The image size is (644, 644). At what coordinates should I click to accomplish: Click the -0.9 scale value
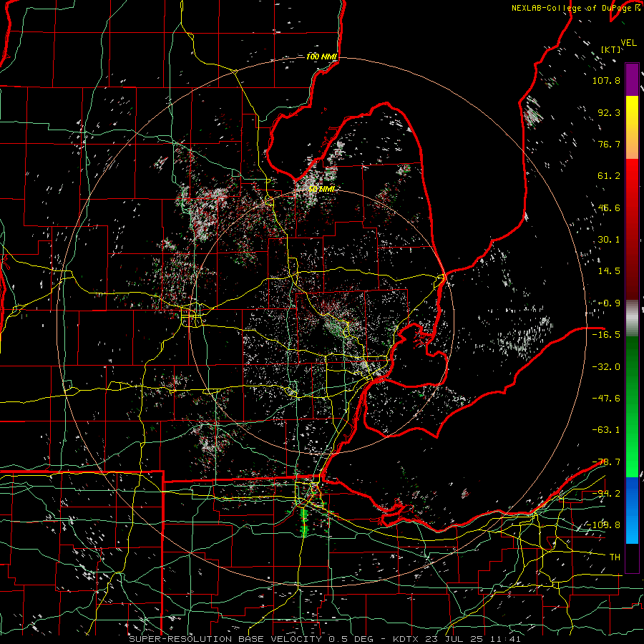coord(609,303)
